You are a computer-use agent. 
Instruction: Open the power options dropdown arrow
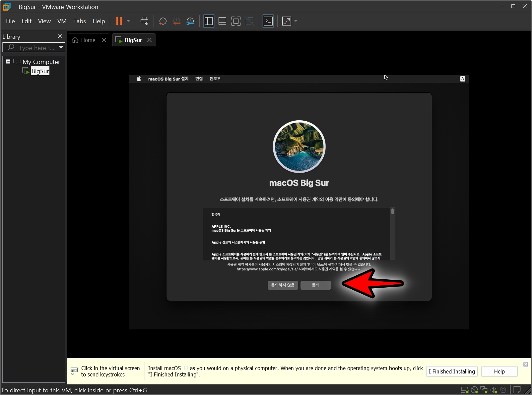(128, 21)
